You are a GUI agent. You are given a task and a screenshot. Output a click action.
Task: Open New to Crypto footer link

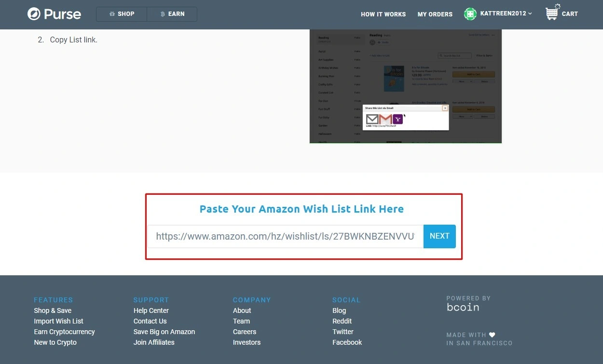pyautogui.click(x=55, y=342)
